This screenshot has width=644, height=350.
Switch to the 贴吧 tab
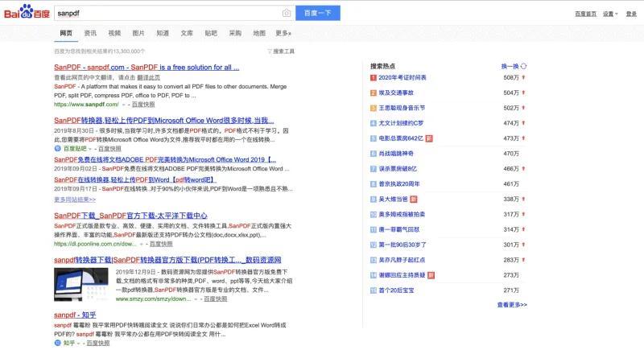[211, 33]
